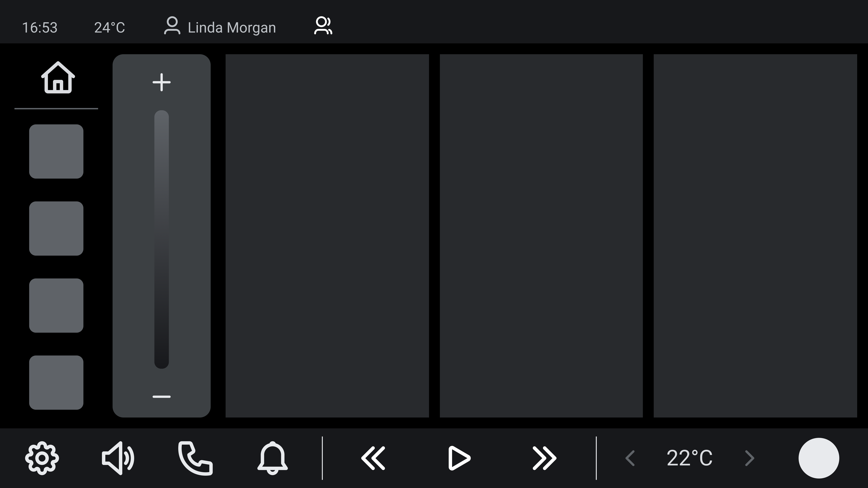
Task: Increase volume with the plus button
Action: [x=162, y=82]
